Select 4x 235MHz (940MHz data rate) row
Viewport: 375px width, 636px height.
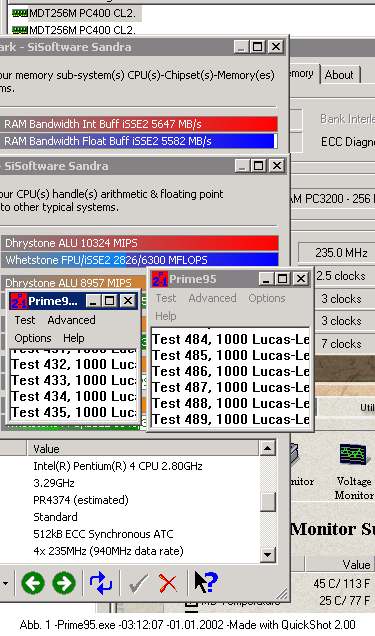point(108,551)
